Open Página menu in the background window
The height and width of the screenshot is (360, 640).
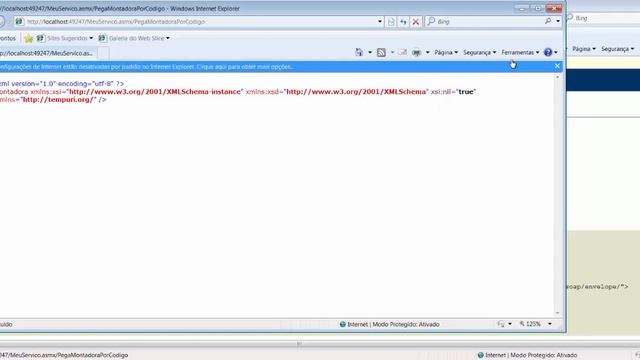(x=584, y=49)
